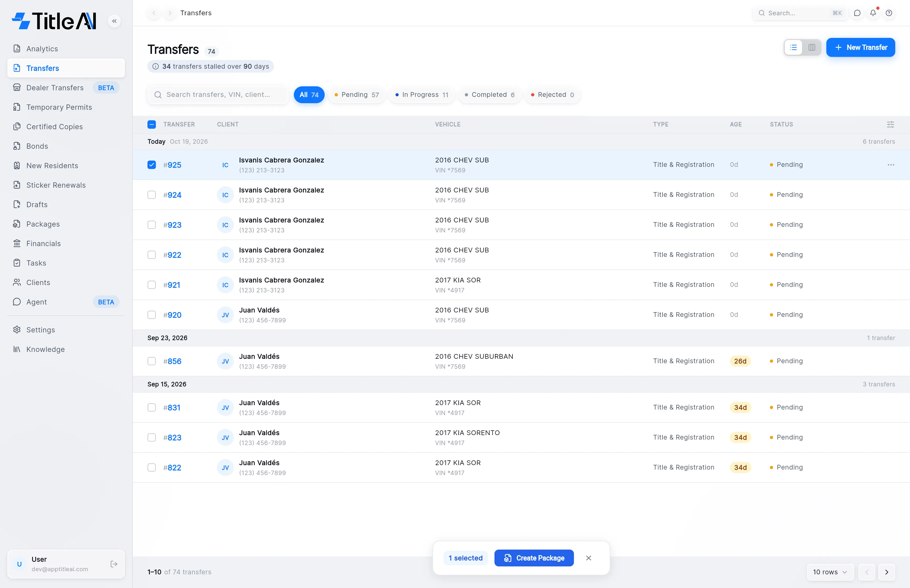
Task: Dismiss the selection bar with X
Action: (588, 558)
